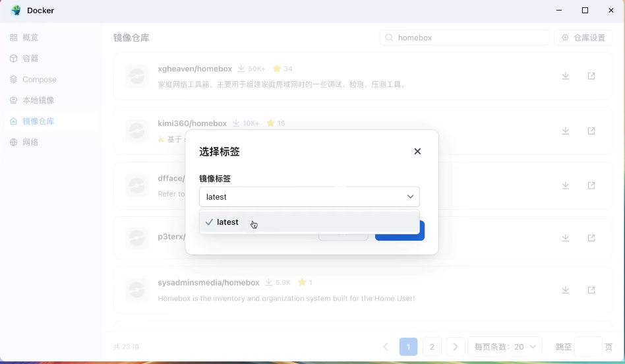Focus the homebox search field

pyautogui.click(x=464, y=38)
